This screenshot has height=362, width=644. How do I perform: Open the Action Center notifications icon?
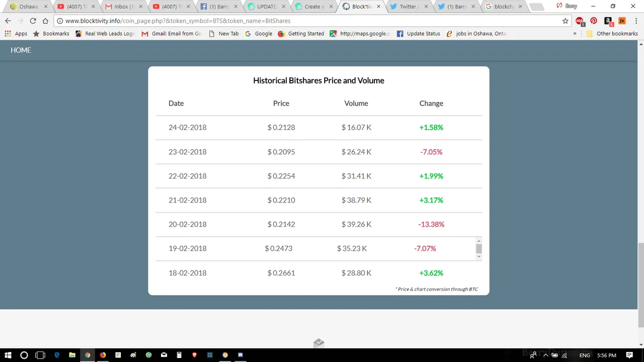[629, 355]
